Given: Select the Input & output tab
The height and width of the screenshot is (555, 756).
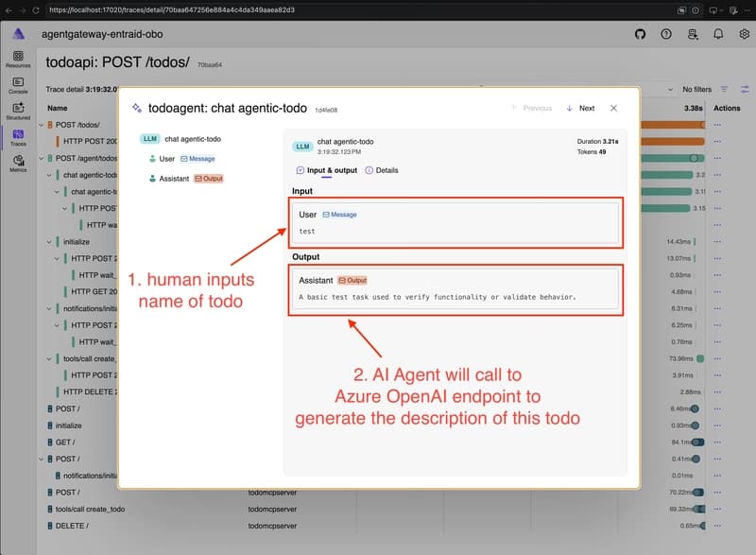Looking at the screenshot, I should pos(326,170).
